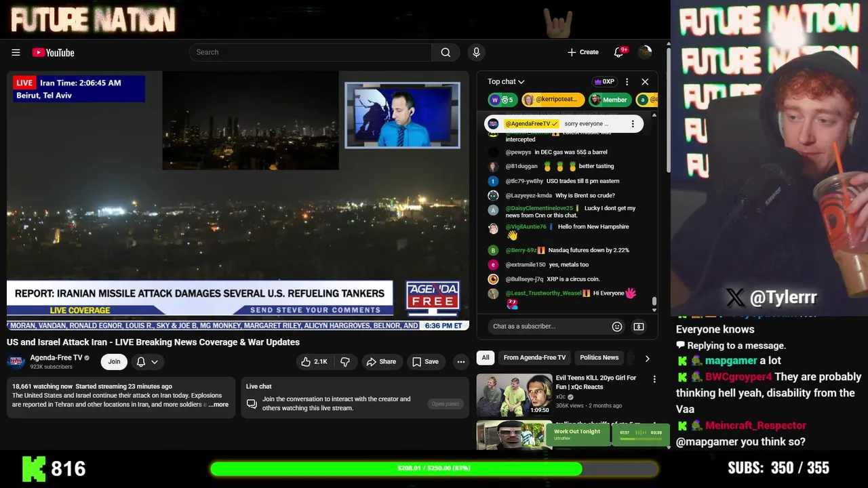Open the Super Chat dollar icon

(639, 327)
